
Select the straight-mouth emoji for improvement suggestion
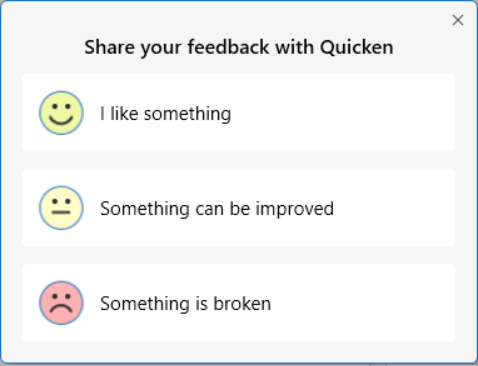click(61, 208)
